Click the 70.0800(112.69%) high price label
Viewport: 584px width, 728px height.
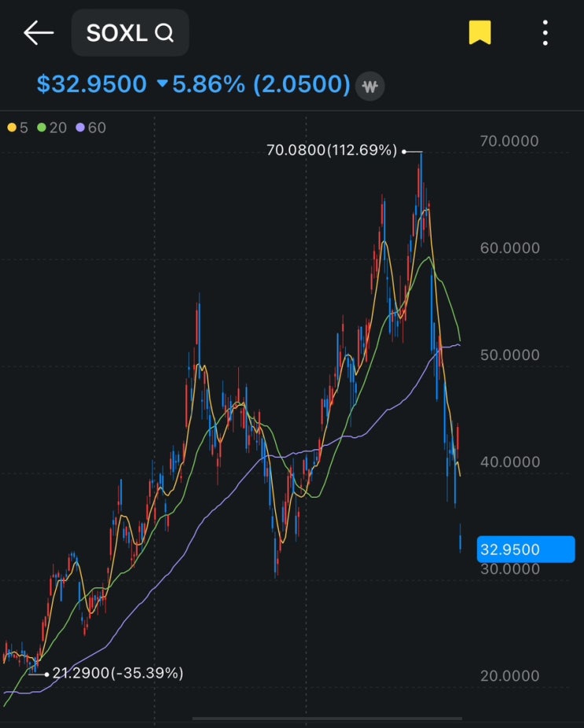coord(332,150)
